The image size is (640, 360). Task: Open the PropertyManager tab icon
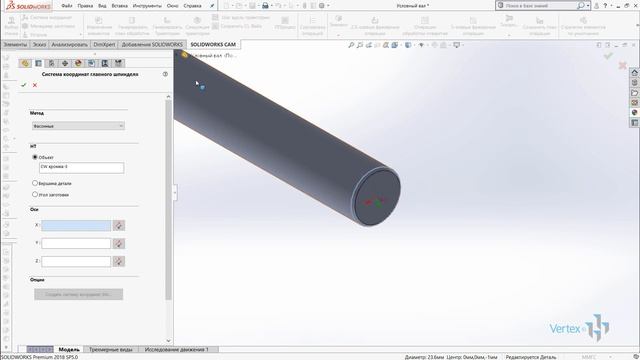(38, 63)
